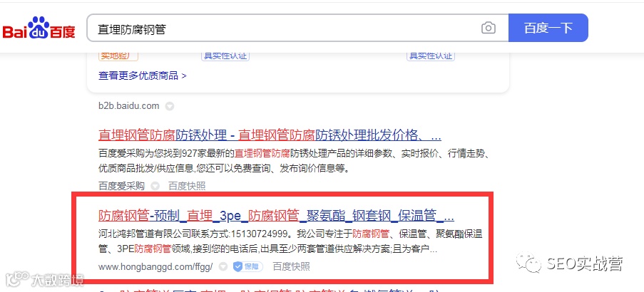
Task: Open 百度快照 of 百度爱采购 result
Action: point(187,186)
